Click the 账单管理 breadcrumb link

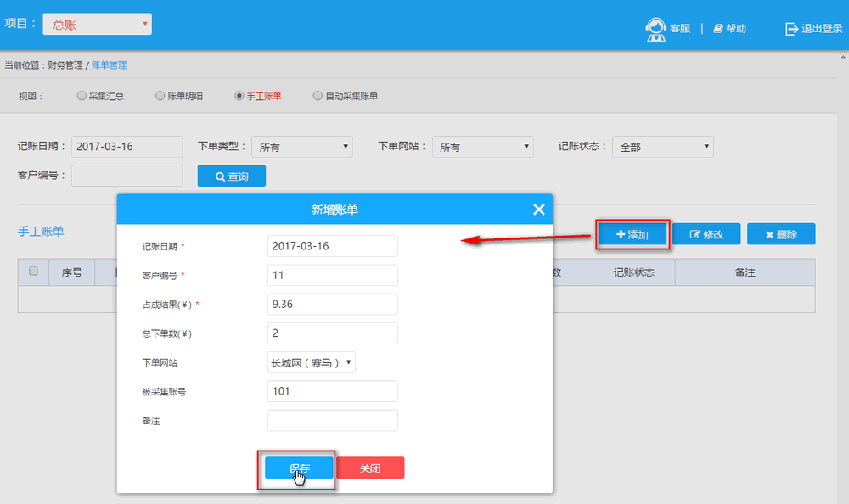coord(109,65)
